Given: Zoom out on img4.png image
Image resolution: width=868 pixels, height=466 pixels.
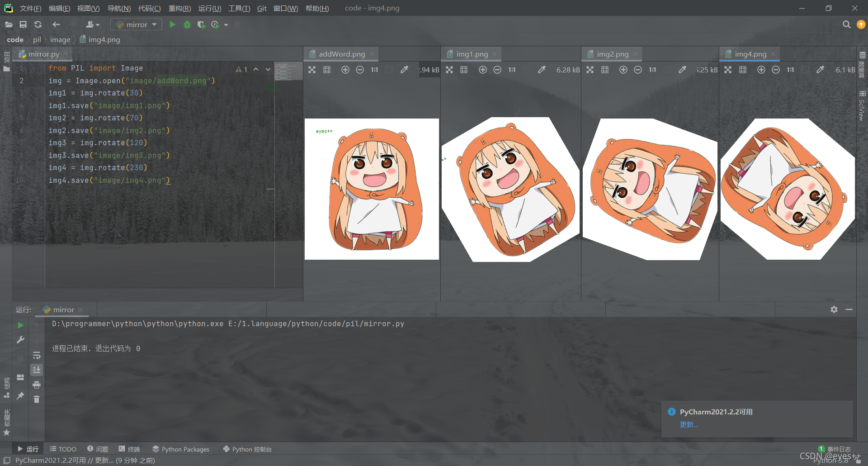Looking at the screenshot, I should tap(776, 70).
